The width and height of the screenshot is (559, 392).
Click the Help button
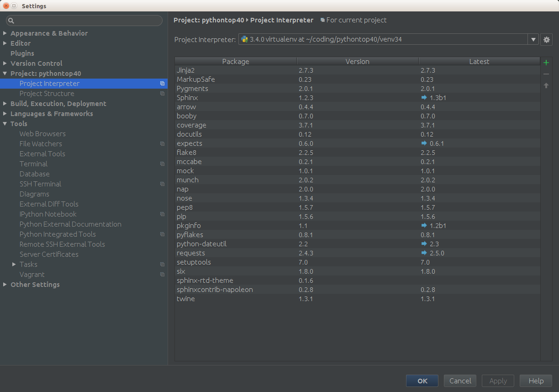[536, 381]
